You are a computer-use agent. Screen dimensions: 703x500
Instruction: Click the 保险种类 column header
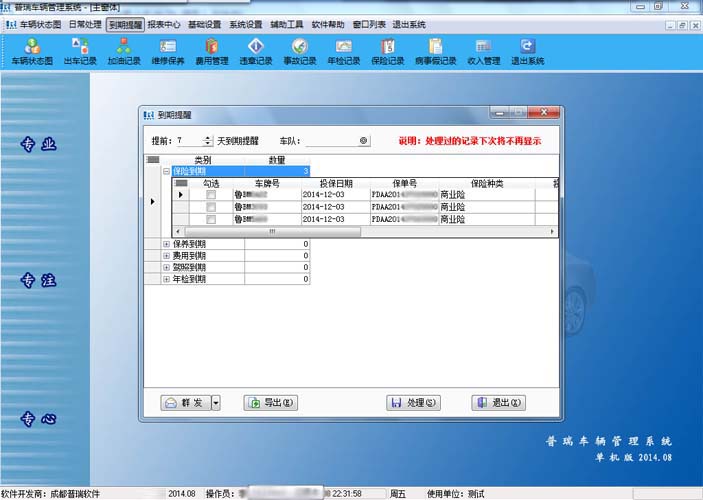coord(487,183)
